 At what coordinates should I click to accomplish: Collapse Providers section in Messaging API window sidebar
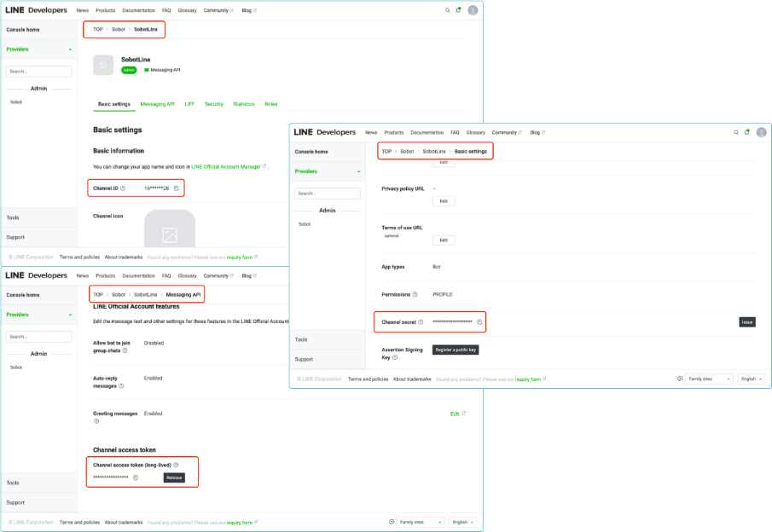[70, 315]
